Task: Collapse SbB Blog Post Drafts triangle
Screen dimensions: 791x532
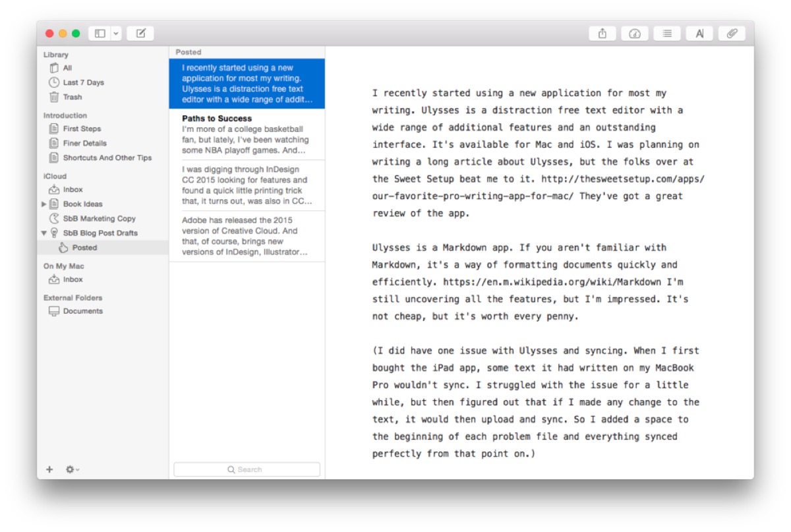Action: (44, 233)
